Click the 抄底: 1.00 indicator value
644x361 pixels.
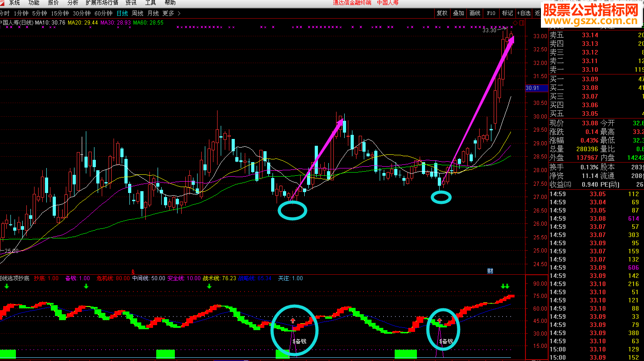coord(46,278)
